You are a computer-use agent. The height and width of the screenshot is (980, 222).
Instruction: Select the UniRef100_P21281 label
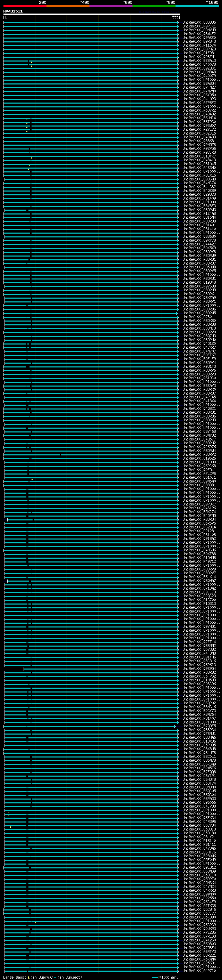click(x=199, y=531)
